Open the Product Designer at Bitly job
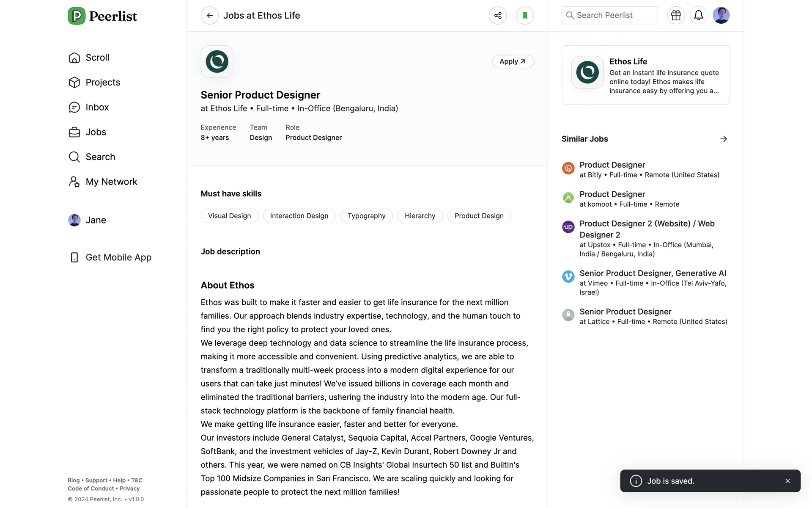The image size is (812, 508). click(x=612, y=165)
